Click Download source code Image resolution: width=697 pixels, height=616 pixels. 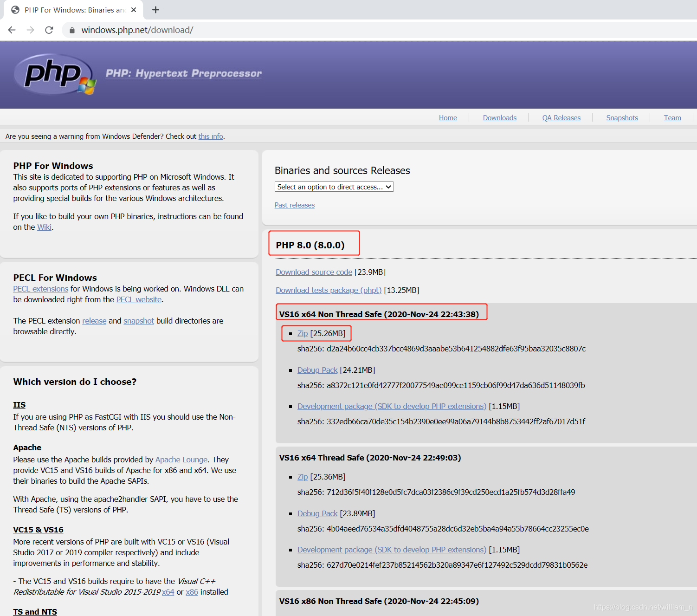(314, 272)
